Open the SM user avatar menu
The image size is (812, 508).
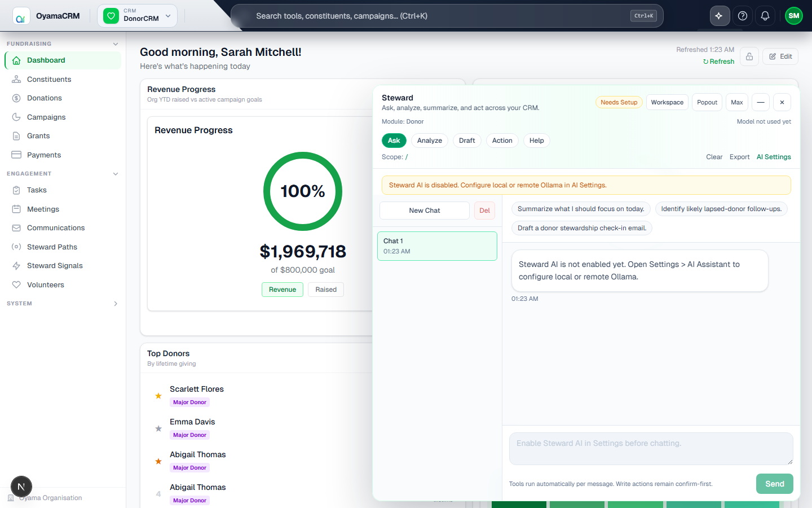pos(794,16)
